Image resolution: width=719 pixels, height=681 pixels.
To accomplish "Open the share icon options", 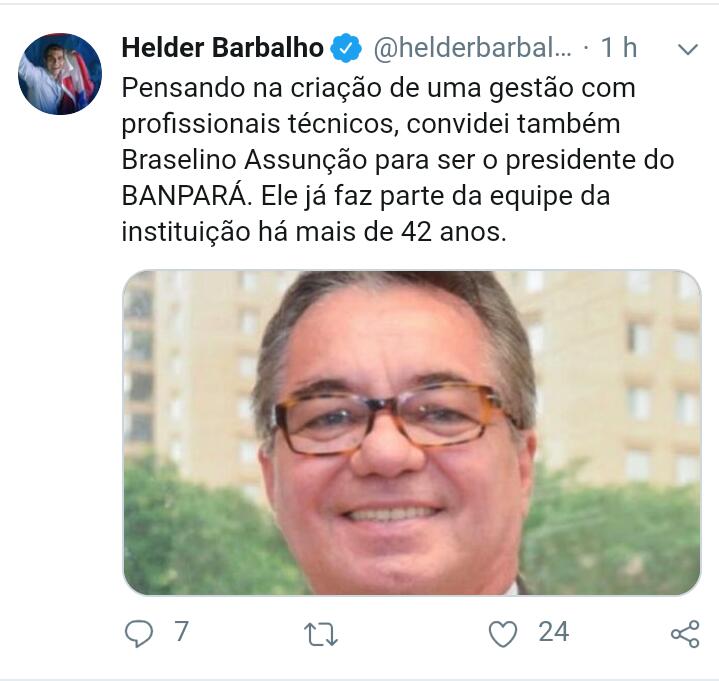I will point(685,634).
